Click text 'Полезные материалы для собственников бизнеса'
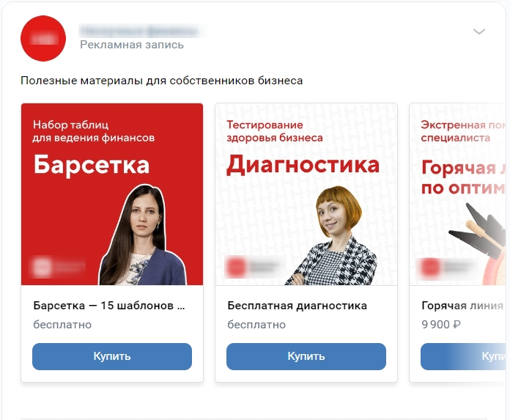Viewport: 510px width, 420px height. 162,81
